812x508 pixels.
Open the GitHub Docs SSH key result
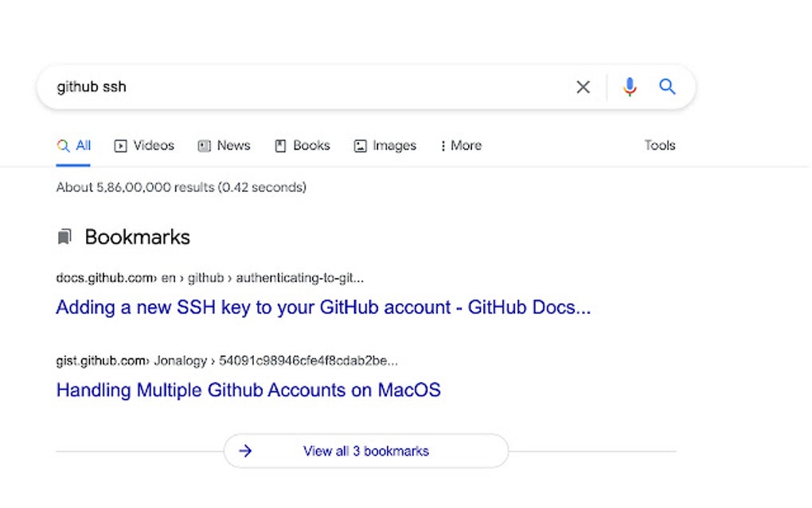(323, 307)
